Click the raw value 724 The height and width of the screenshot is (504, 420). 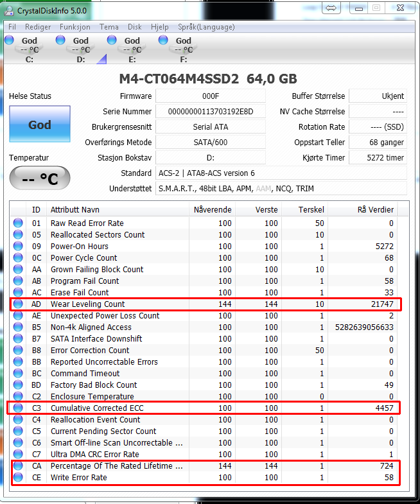387,466
